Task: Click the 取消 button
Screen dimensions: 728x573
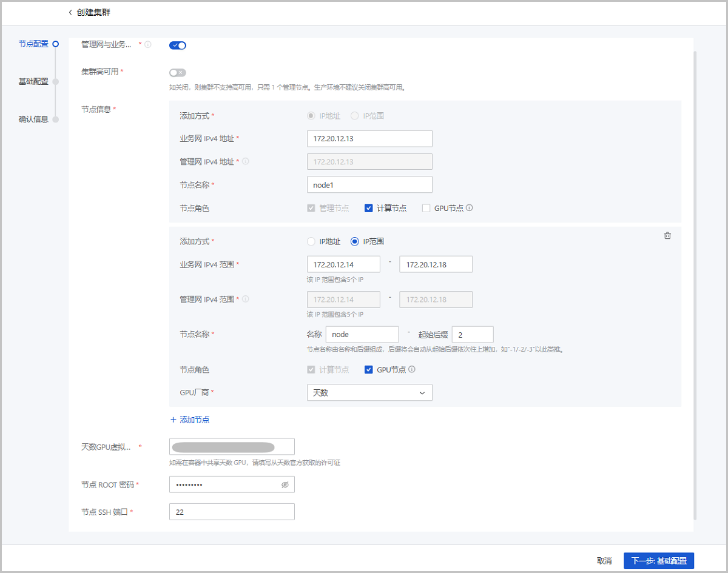Action: click(x=604, y=560)
